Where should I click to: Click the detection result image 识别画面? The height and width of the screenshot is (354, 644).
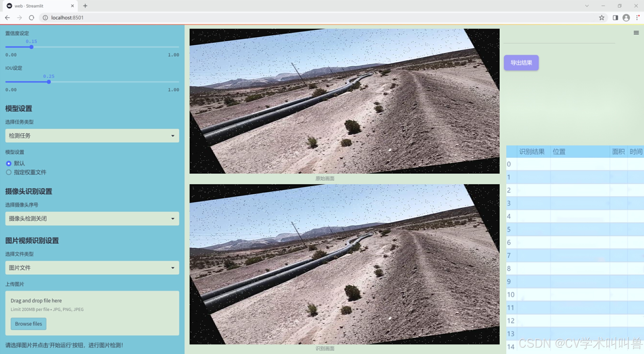344,264
